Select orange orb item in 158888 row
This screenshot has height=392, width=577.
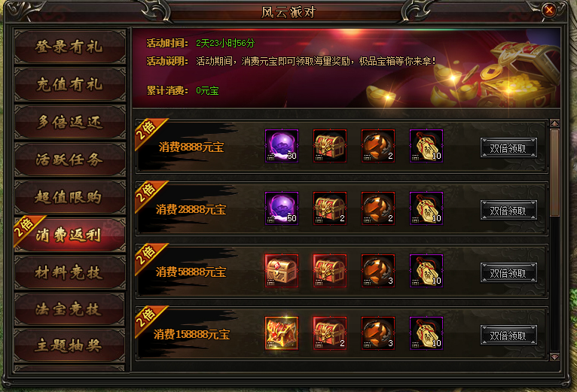pyautogui.click(x=378, y=333)
